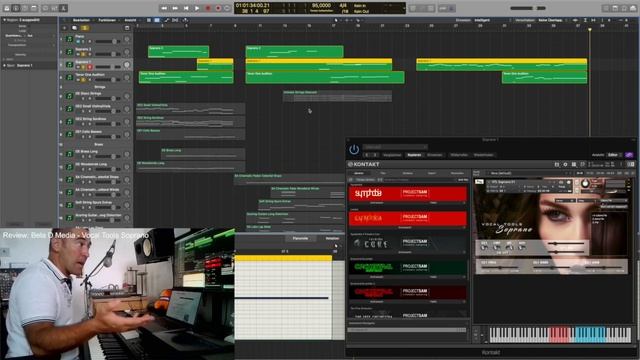Click the Piano track instrument icon
This screenshot has width=640, height=360.
point(69,39)
